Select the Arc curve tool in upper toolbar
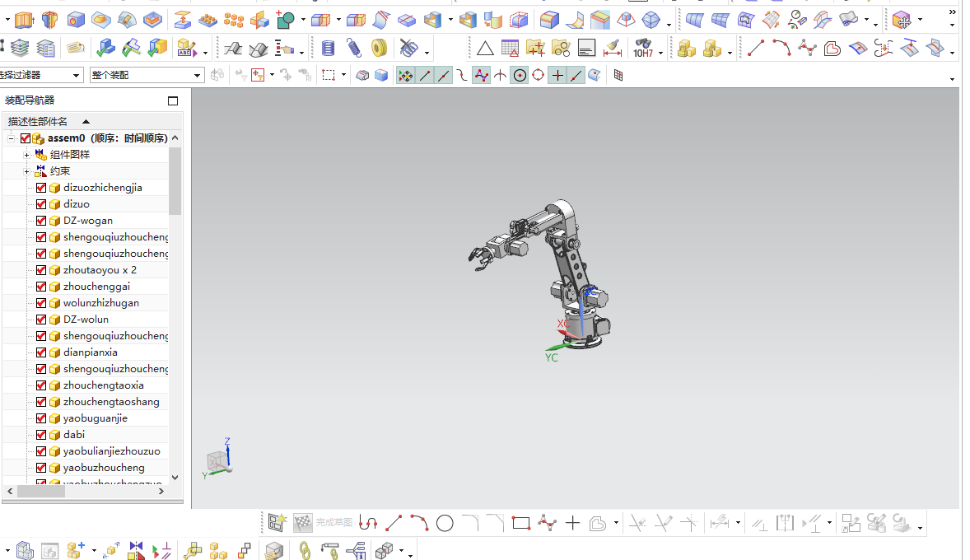Viewport: 970px width, 560px height. [x=781, y=48]
